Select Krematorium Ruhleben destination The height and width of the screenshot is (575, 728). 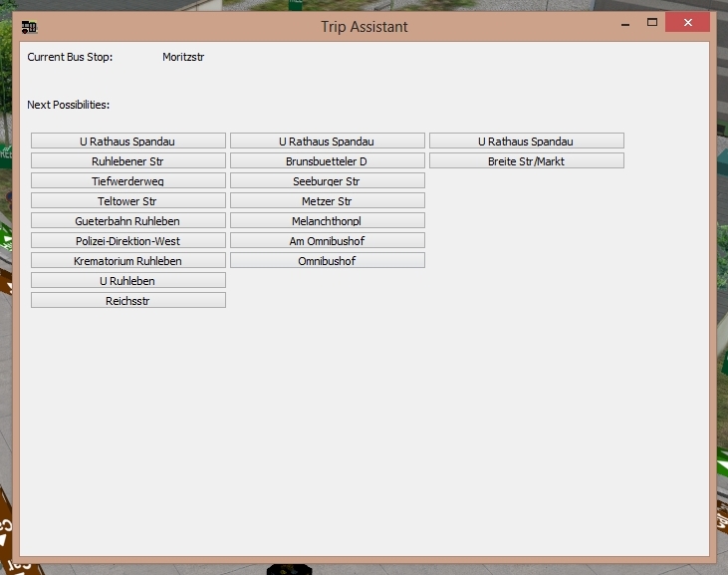click(127, 261)
